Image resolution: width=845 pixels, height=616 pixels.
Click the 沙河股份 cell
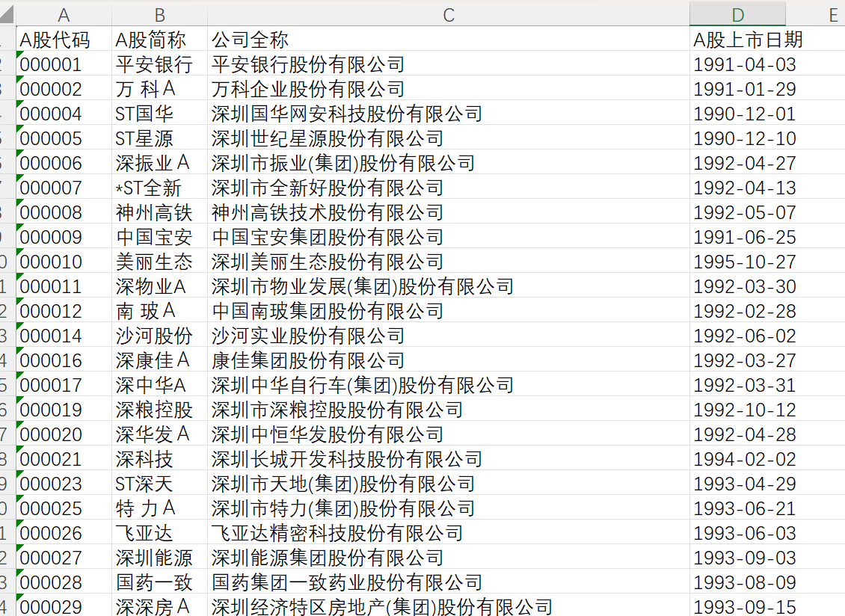click(154, 336)
